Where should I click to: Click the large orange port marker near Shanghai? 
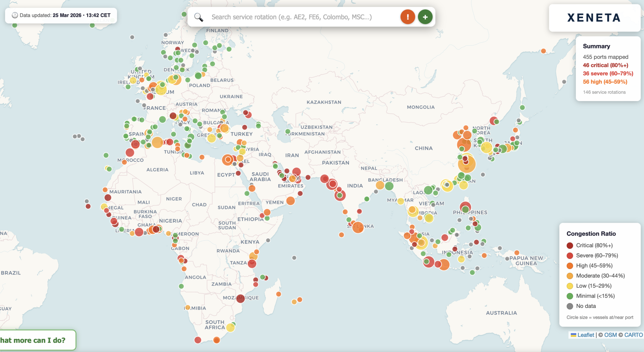pyautogui.click(x=467, y=164)
